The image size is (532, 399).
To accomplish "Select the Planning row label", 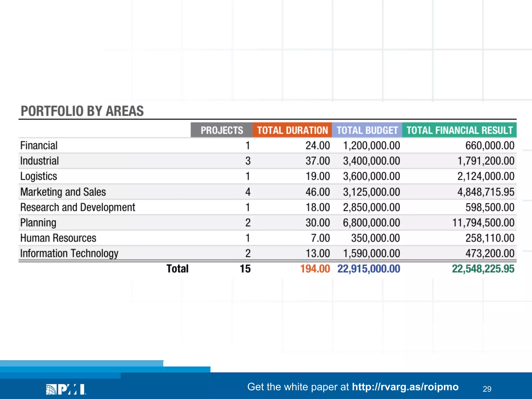I will click(38, 223).
